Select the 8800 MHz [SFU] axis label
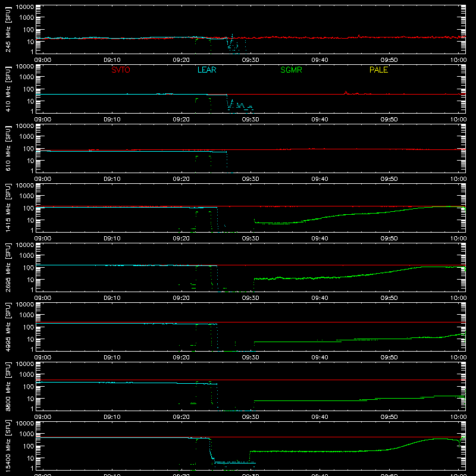 pyautogui.click(x=8, y=386)
